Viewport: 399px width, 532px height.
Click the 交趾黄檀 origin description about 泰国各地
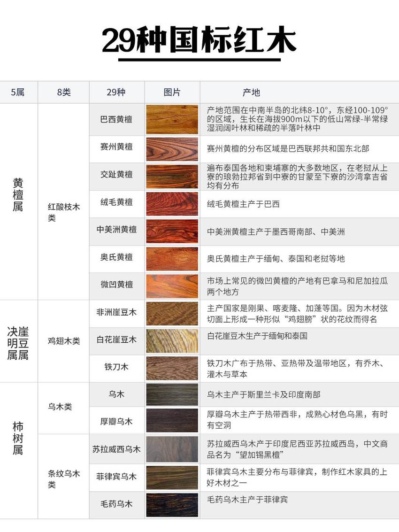(298, 177)
